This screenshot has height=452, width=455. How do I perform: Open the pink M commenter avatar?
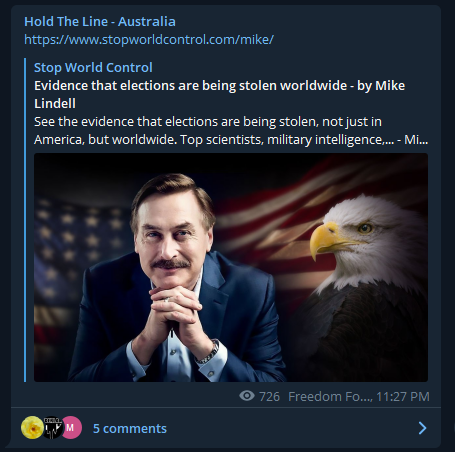pyautogui.click(x=71, y=427)
